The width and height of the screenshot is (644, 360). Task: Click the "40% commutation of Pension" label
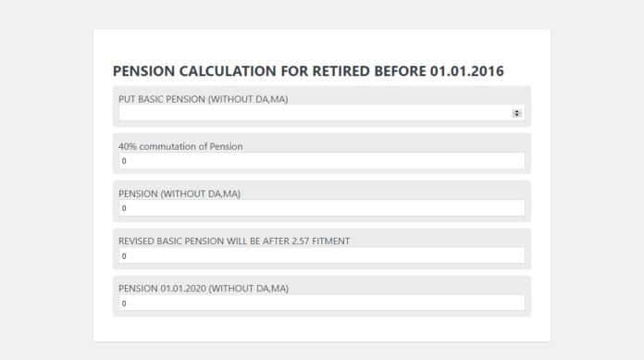point(180,146)
